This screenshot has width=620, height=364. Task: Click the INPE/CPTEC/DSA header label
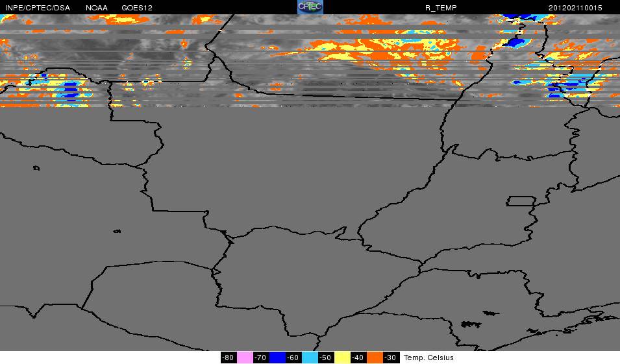pos(38,8)
